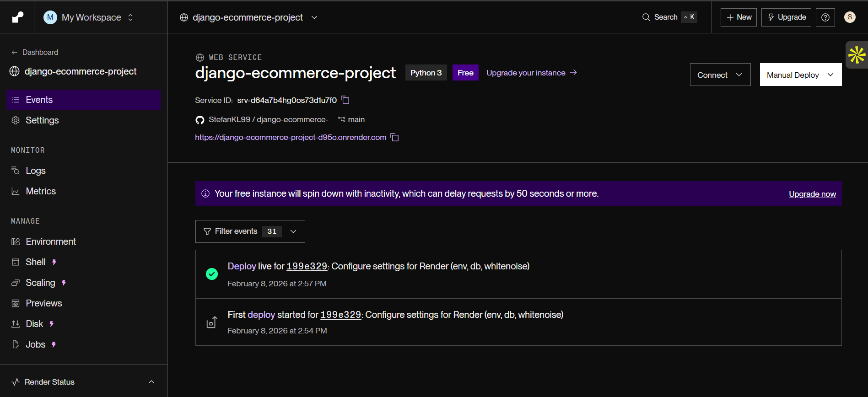Open the Connect dropdown

(720, 75)
